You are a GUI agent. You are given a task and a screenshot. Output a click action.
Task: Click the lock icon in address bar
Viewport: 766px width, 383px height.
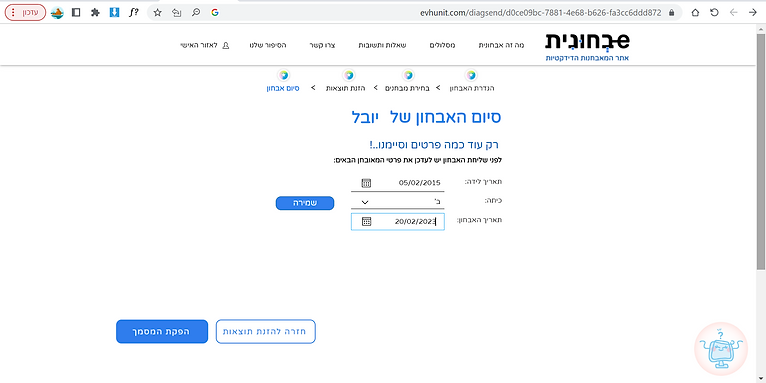[x=671, y=13]
